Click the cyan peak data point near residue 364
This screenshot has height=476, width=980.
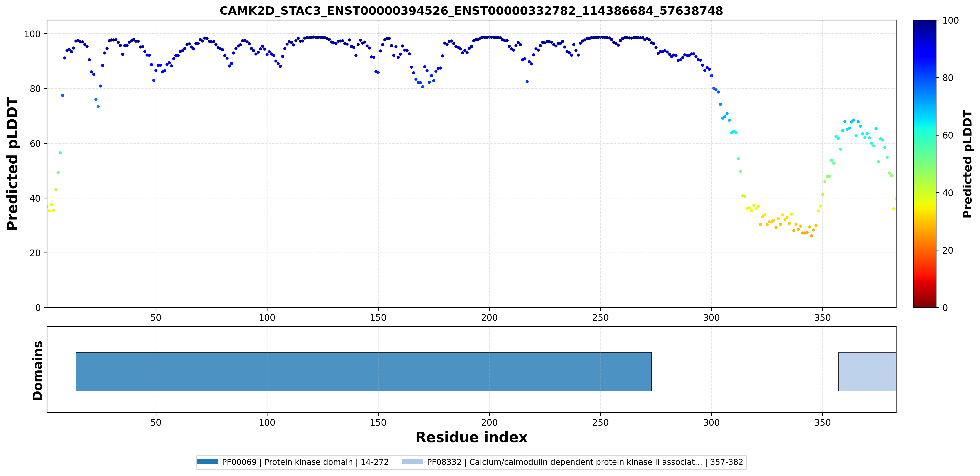(854, 120)
